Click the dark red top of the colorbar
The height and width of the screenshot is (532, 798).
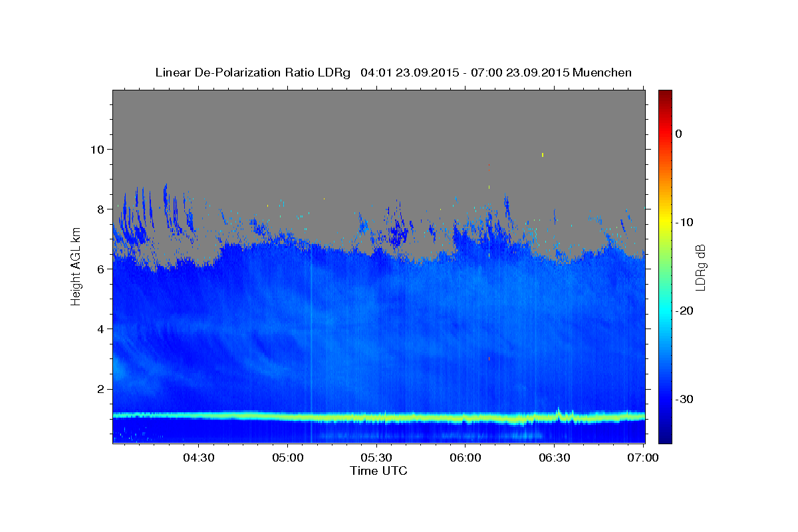click(664, 94)
